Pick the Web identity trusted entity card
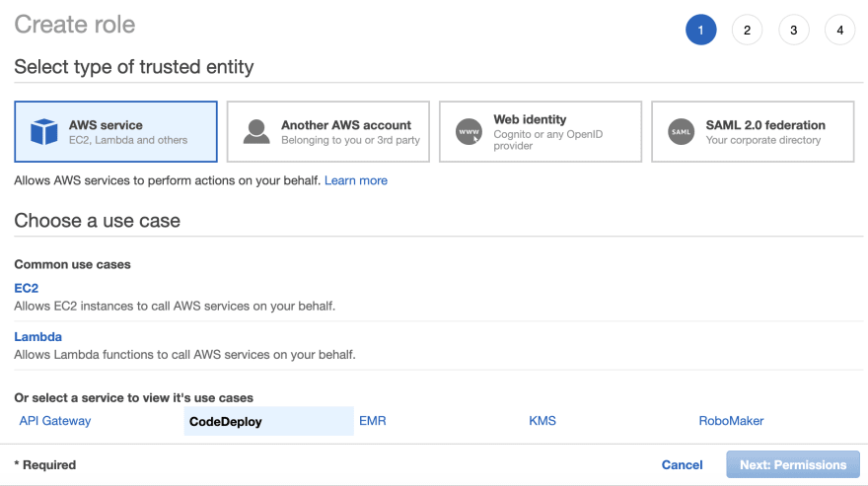 tap(541, 132)
